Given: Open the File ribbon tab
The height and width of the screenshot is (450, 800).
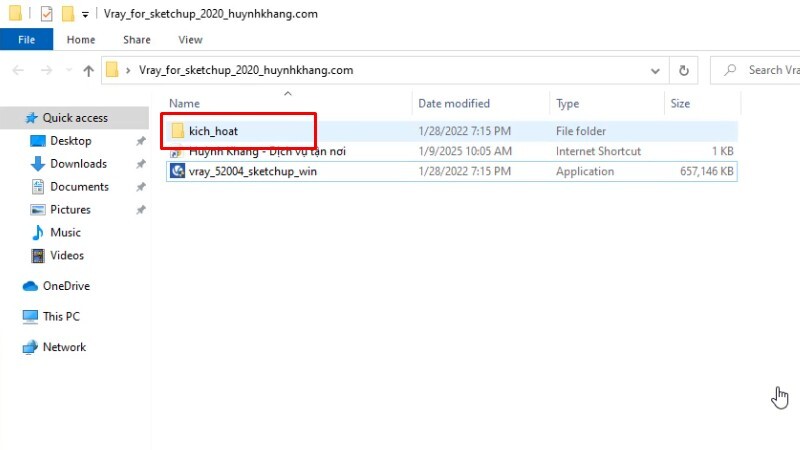Looking at the screenshot, I should coord(27,39).
